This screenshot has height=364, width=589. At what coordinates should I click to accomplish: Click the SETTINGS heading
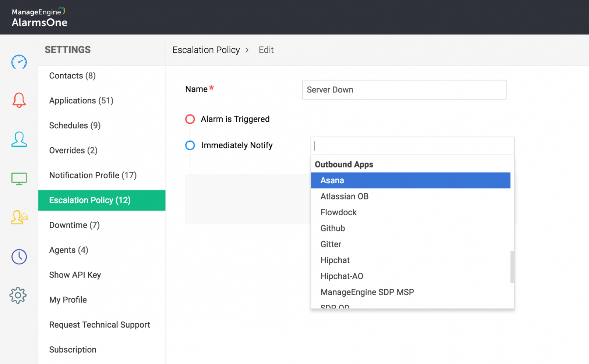point(68,50)
